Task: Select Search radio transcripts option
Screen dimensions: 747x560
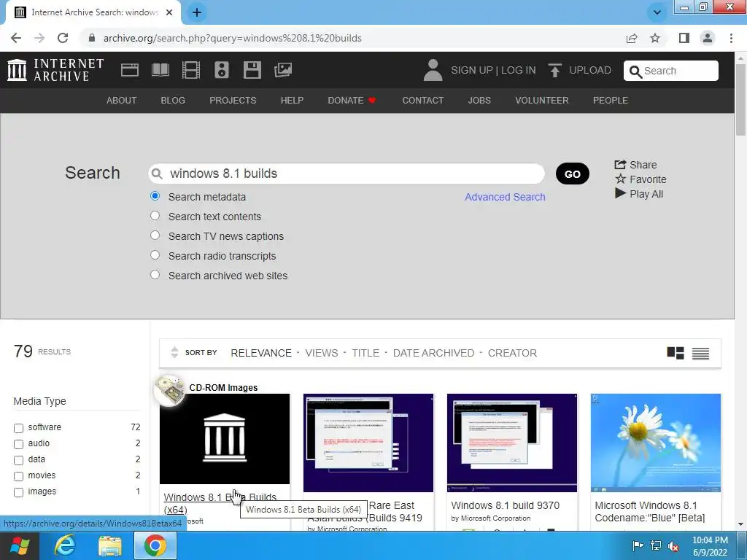Action: (155, 254)
